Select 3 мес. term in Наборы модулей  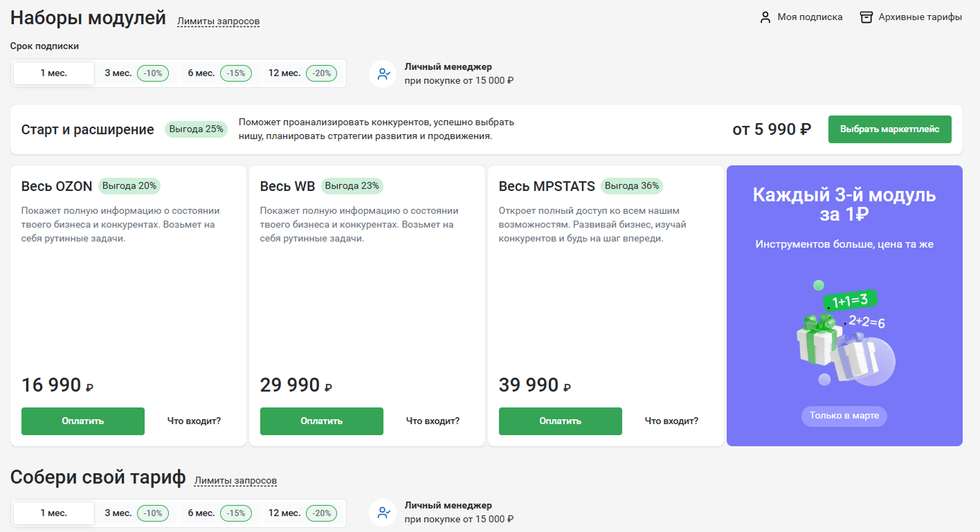136,73
